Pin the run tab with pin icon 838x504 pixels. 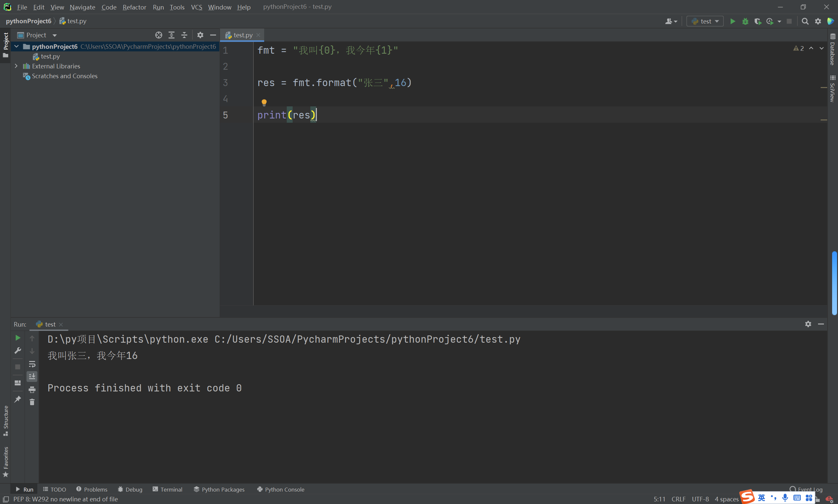coord(18,399)
